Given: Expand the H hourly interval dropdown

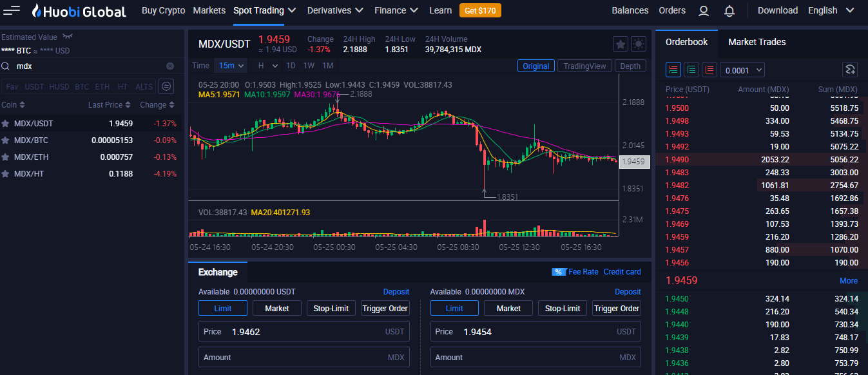Looking at the screenshot, I should pyautogui.click(x=268, y=66).
